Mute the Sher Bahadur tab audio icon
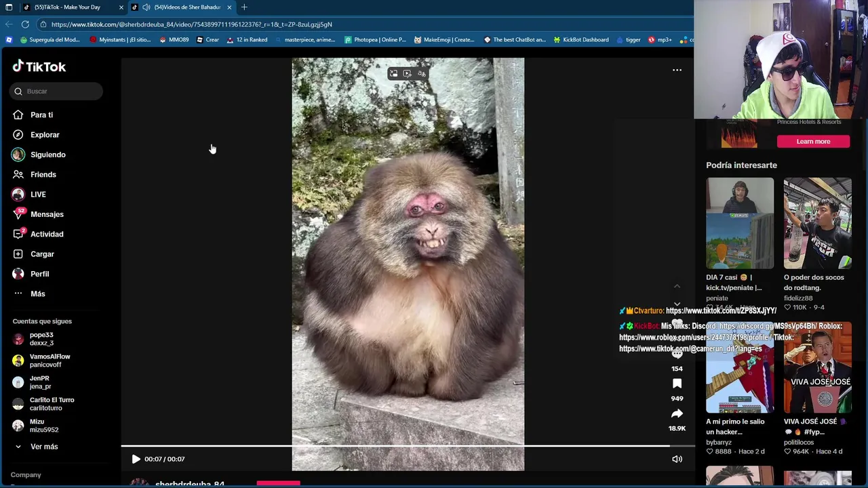868x488 pixels. 146,7
